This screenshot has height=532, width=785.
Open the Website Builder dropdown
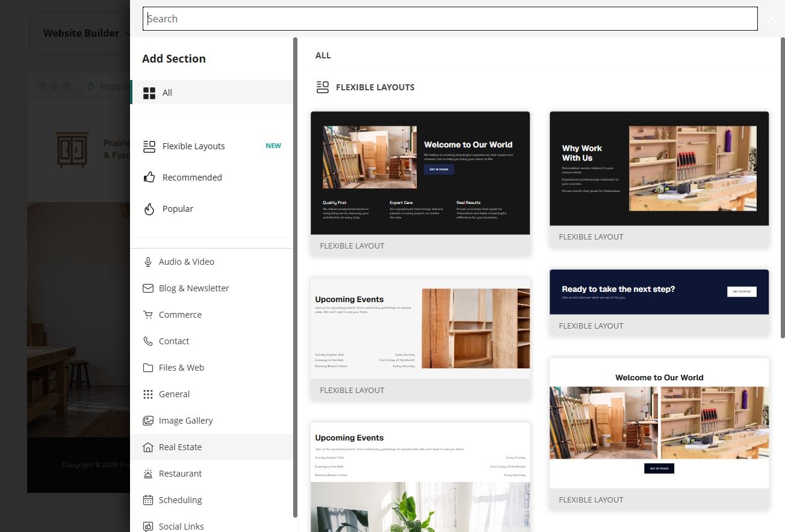pyautogui.click(x=87, y=33)
